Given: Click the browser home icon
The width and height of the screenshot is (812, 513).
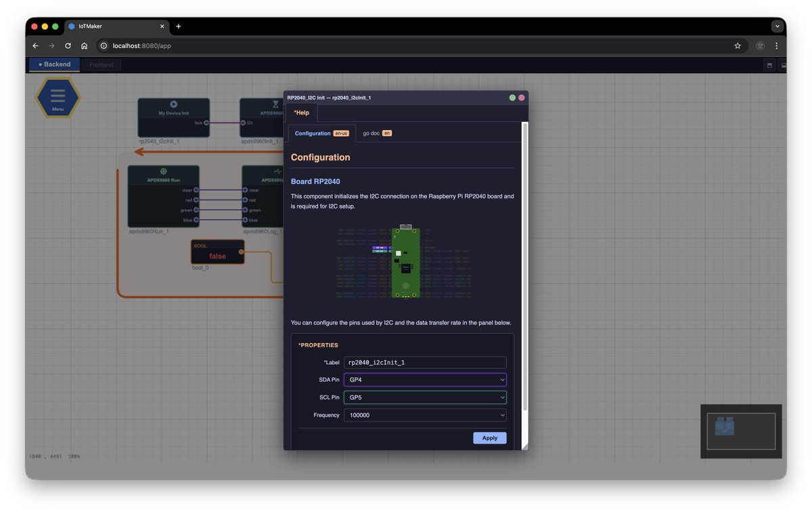Looking at the screenshot, I should click(x=84, y=46).
